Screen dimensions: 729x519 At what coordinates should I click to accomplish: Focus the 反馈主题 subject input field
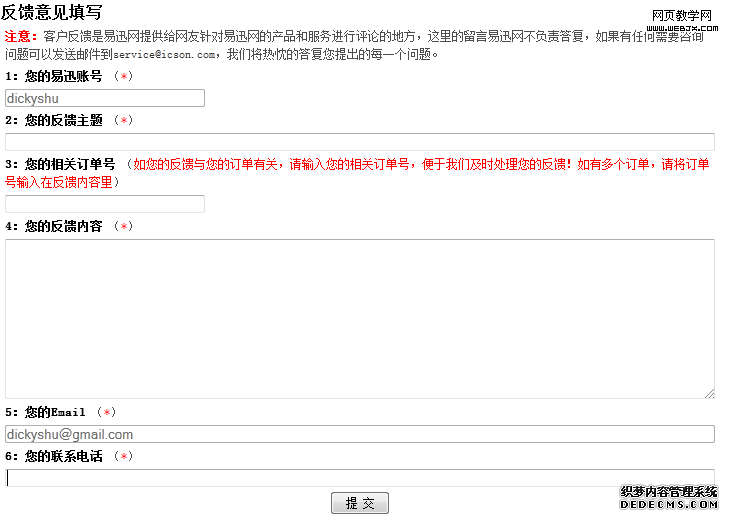360,142
